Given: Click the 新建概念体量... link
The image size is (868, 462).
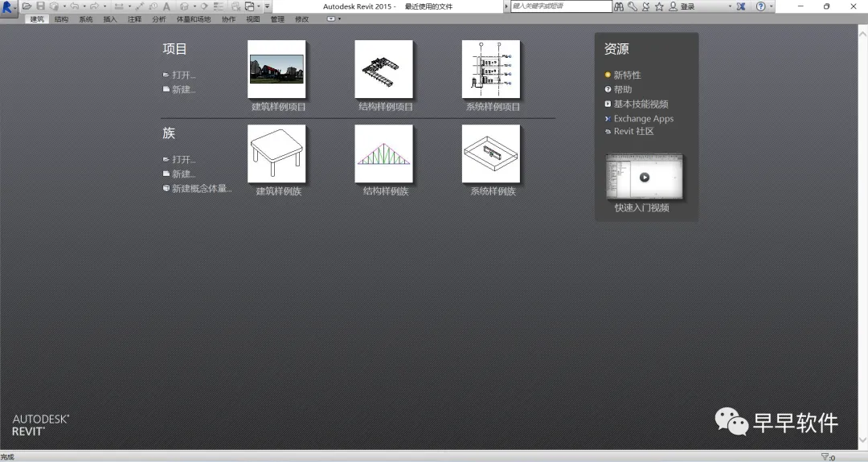Looking at the screenshot, I should [202, 189].
